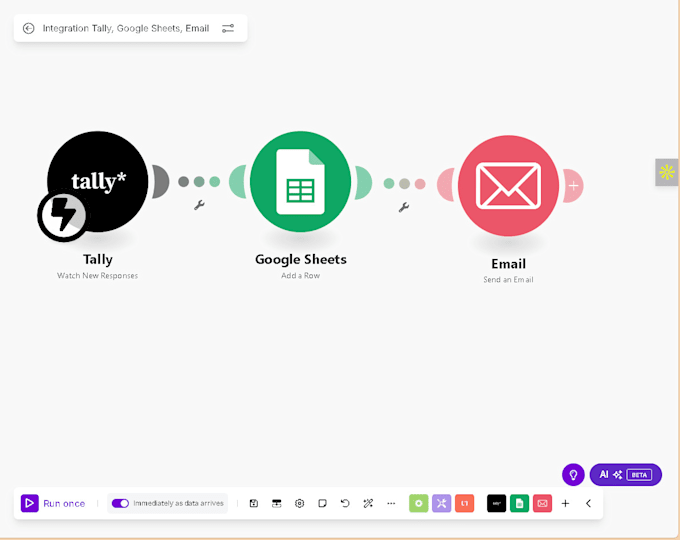The height and width of the screenshot is (540, 680).
Task: Click Run once
Action: click(53, 503)
